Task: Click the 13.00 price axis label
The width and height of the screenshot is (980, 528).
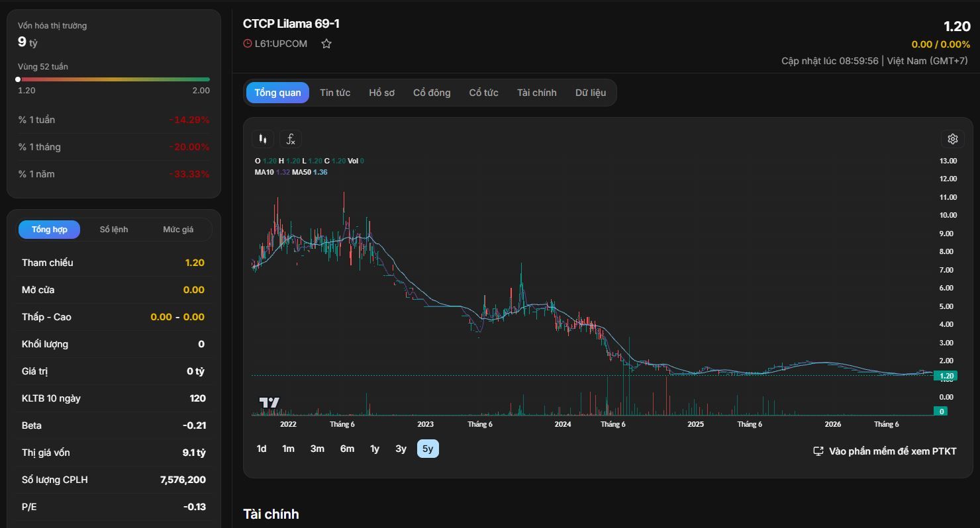Action: 948,161
